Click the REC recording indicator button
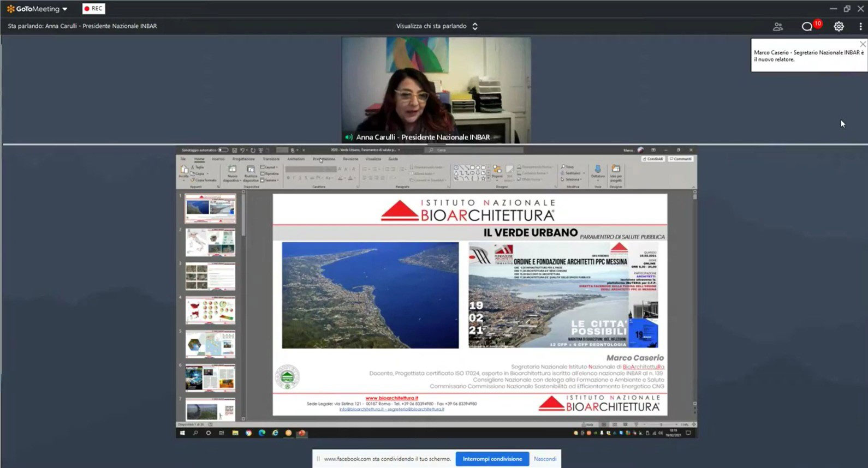 93,9
